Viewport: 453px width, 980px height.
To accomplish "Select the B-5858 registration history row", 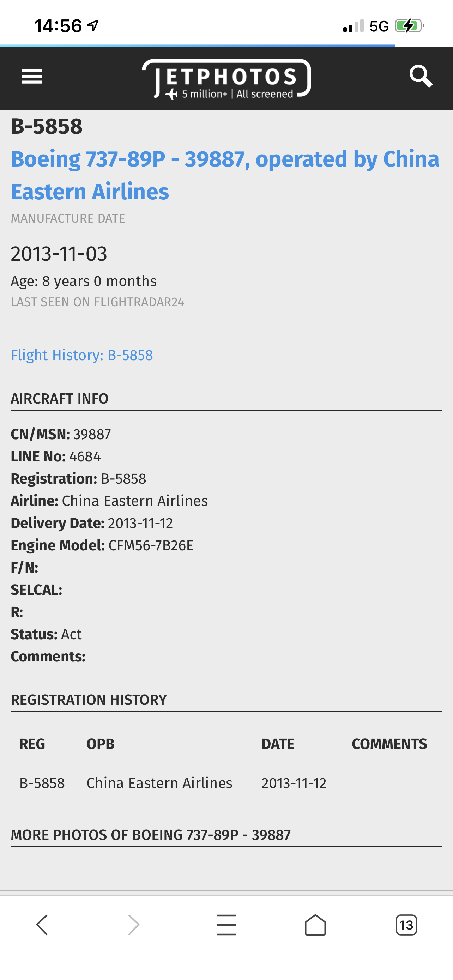I will 226,783.
